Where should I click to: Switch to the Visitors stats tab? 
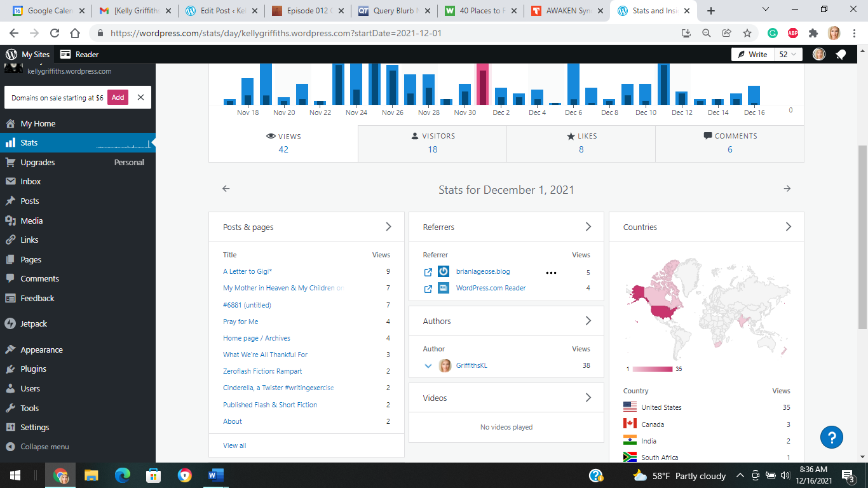pyautogui.click(x=432, y=143)
